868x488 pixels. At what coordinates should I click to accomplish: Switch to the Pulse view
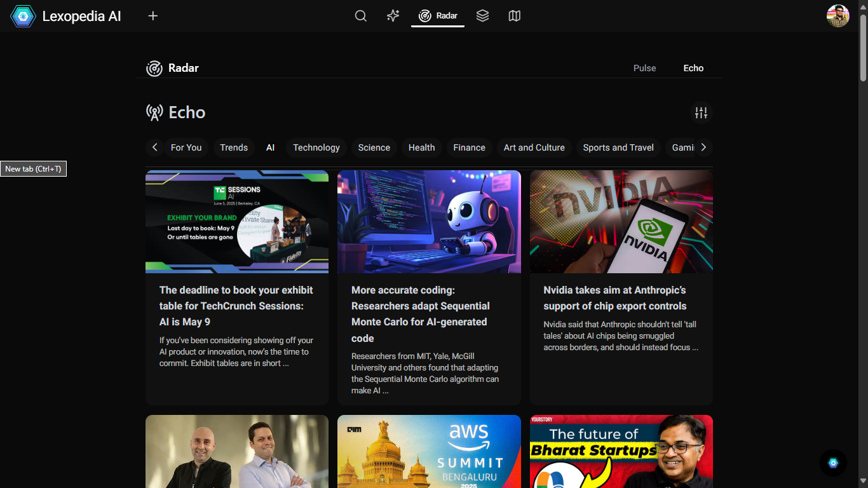(x=644, y=68)
